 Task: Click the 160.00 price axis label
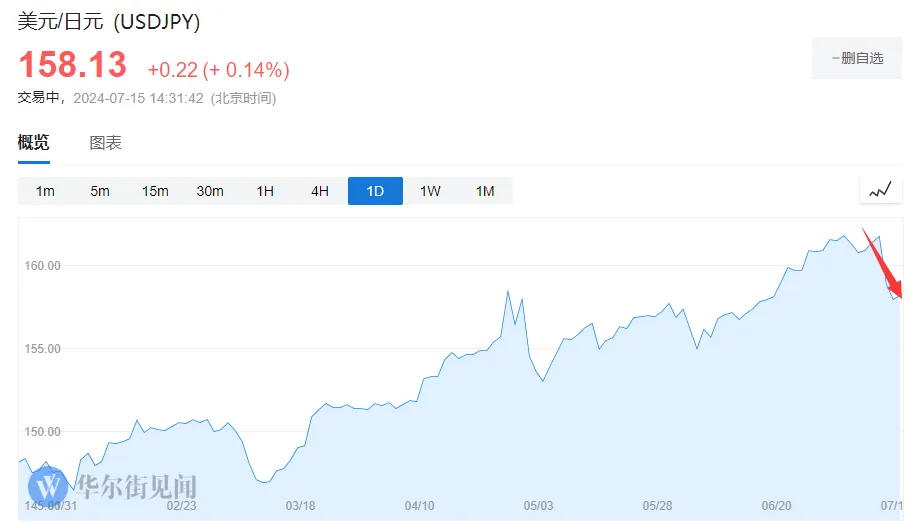[x=41, y=266]
